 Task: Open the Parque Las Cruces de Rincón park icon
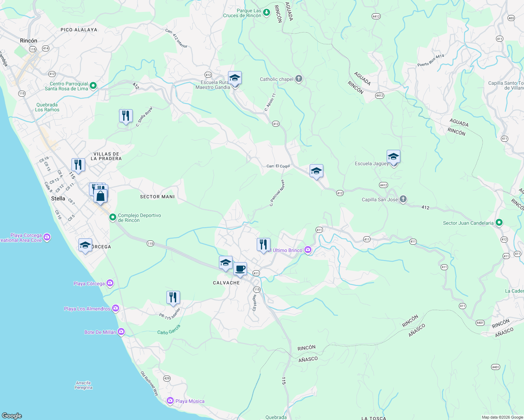266,12
